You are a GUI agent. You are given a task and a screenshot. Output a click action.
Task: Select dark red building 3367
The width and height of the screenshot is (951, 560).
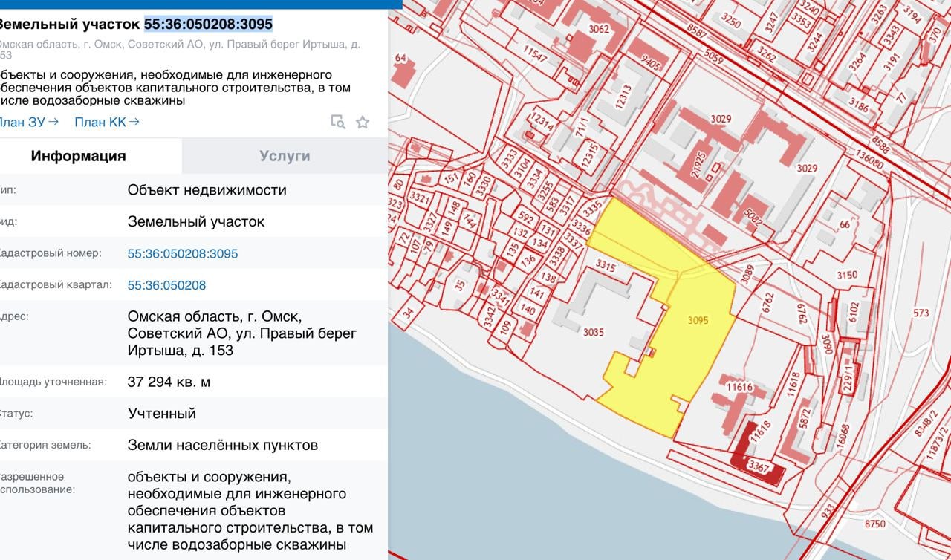758,466
